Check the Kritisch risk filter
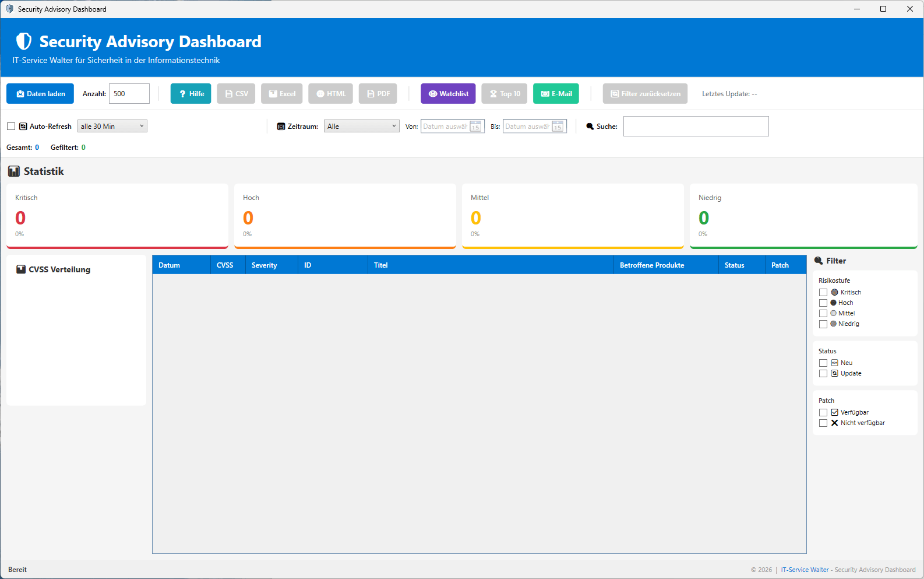Viewport: 924px width, 579px height. (823, 293)
